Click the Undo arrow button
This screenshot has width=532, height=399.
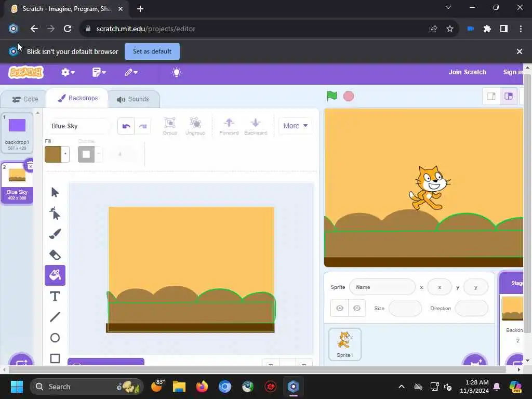point(126,126)
